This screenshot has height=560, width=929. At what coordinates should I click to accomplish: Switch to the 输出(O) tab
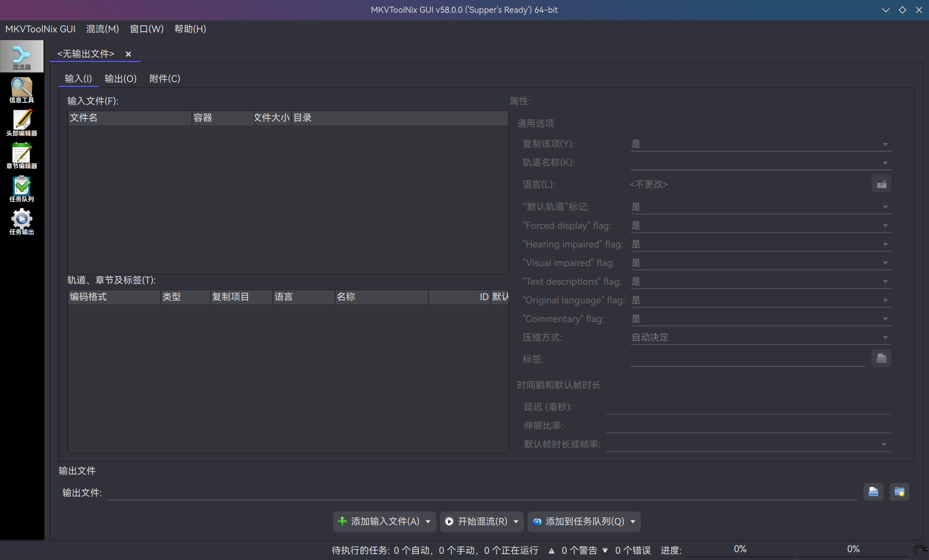pyautogui.click(x=120, y=78)
